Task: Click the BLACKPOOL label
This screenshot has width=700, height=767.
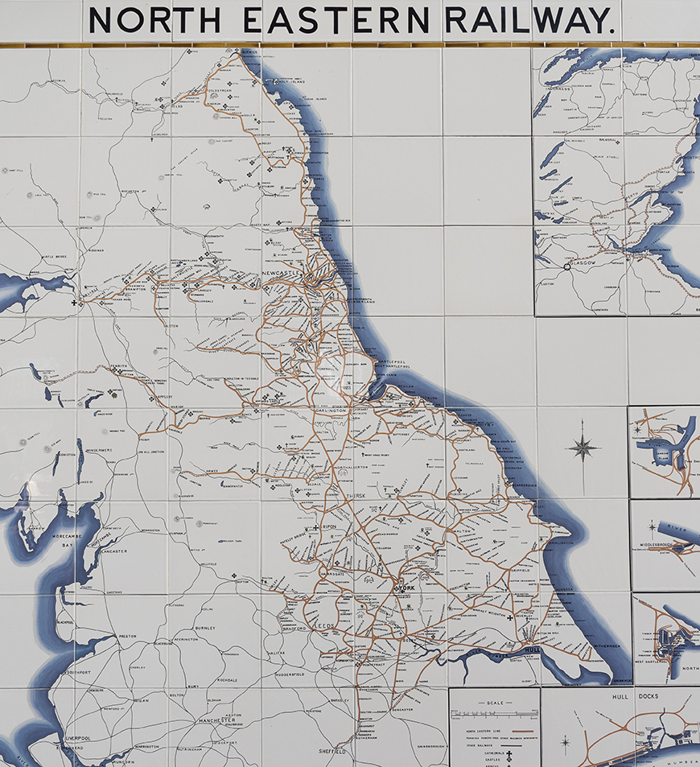Action: (64, 622)
